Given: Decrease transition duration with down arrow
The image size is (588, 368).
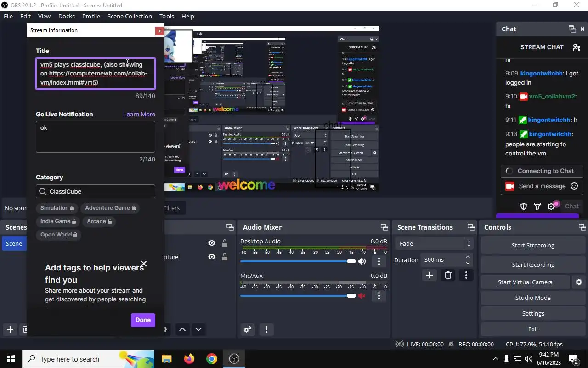Looking at the screenshot, I should [468, 263].
